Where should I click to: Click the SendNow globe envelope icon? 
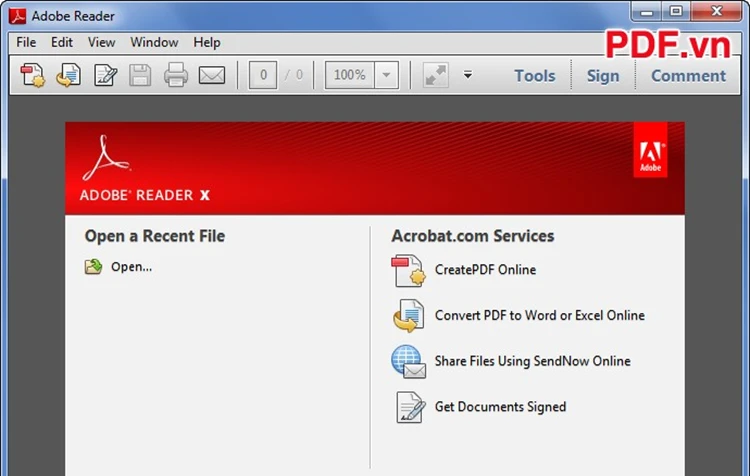(x=408, y=361)
